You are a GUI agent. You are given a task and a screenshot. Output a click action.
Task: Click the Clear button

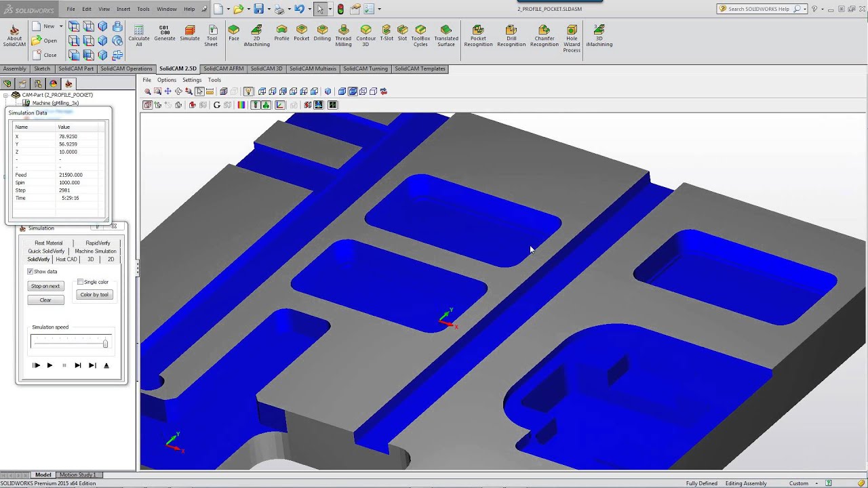tap(45, 300)
